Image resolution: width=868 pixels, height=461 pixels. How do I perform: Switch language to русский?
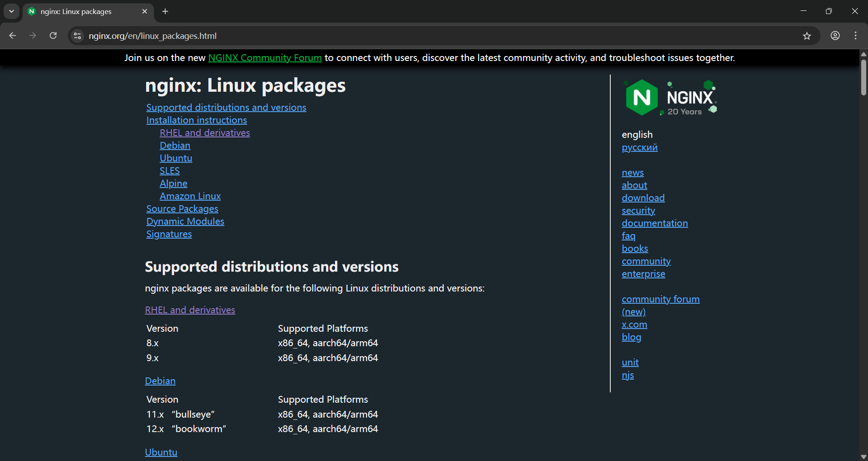coord(640,147)
